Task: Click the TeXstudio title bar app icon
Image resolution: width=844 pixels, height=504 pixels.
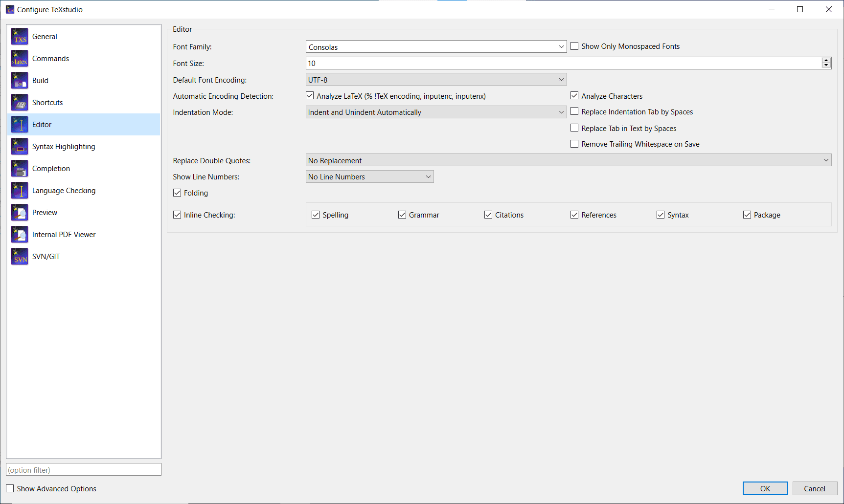Action: [10, 10]
